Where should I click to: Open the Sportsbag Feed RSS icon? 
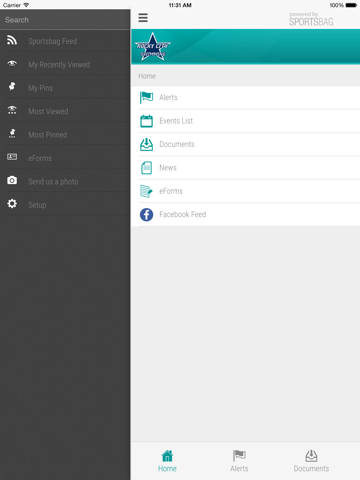click(12, 40)
